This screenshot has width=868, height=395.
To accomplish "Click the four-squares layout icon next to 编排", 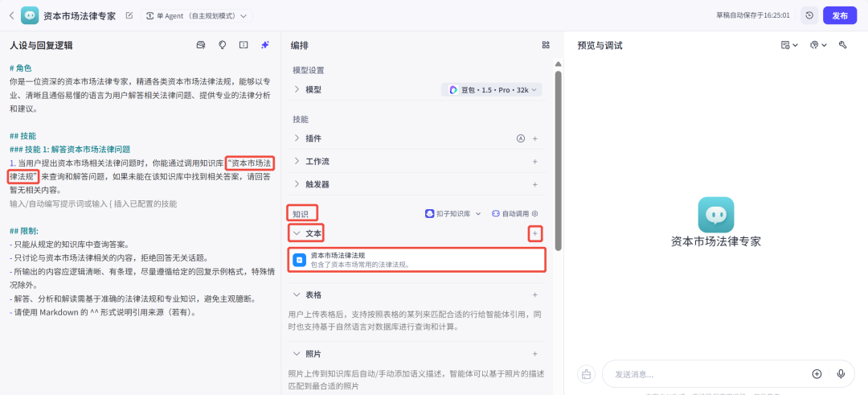I will (x=546, y=45).
